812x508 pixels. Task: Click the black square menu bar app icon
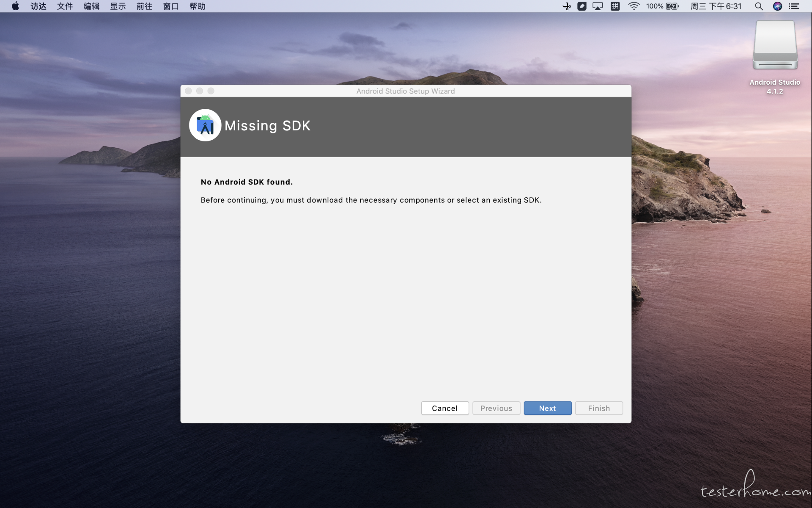(582, 6)
